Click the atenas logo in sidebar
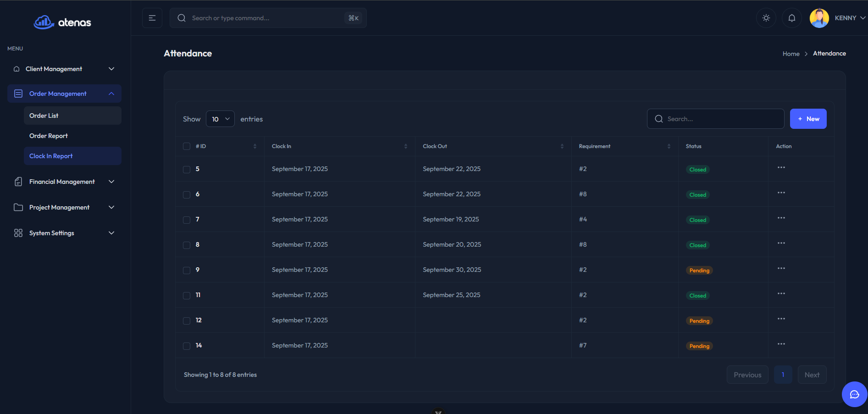 point(63,22)
